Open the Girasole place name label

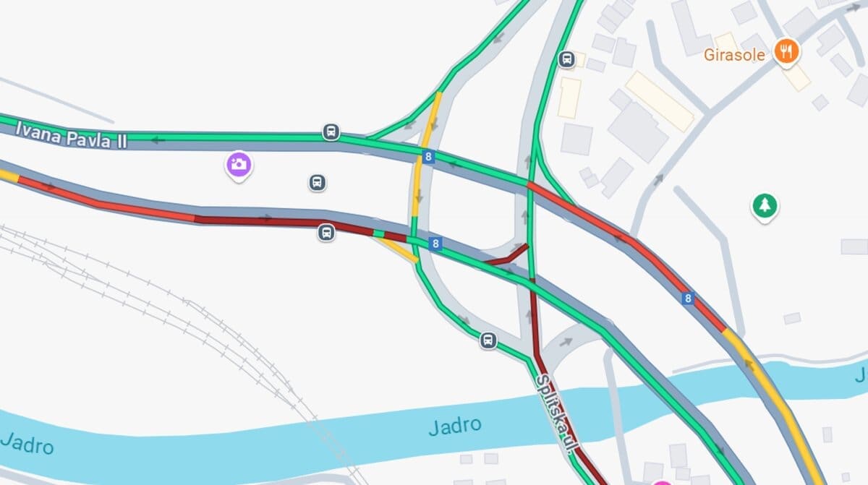point(734,54)
